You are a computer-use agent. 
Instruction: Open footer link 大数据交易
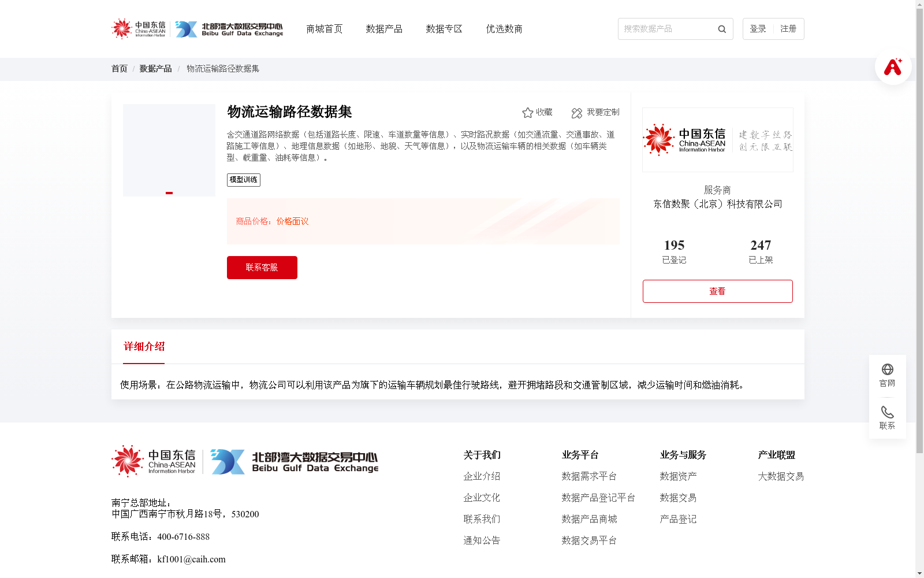coord(781,476)
